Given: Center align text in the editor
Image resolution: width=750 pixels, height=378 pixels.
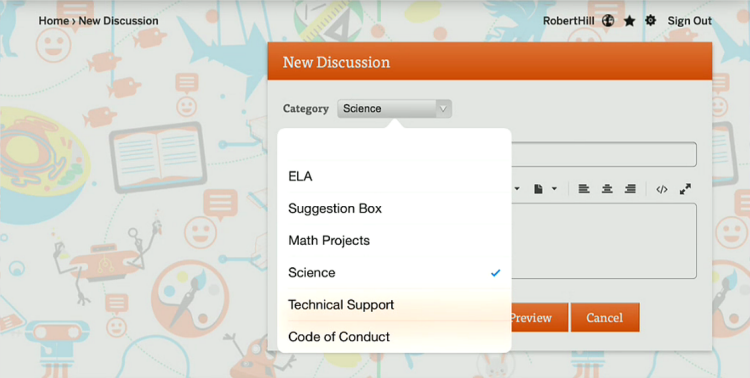Looking at the screenshot, I should pyautogui.click(x=607, y=189).
